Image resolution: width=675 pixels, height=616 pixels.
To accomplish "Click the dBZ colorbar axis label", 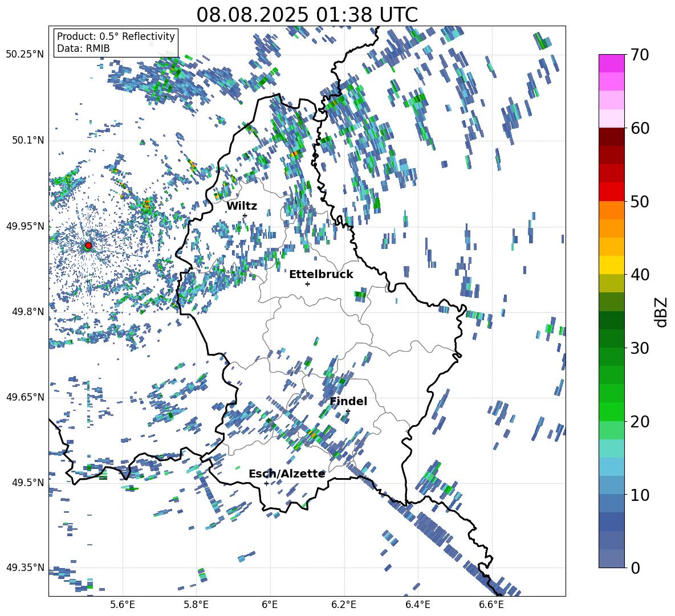I will pyautogui.click(x=662, y=312).
